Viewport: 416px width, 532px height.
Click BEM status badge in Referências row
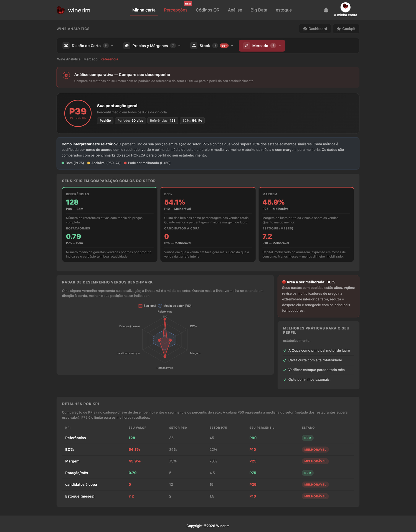pos(308,438)
